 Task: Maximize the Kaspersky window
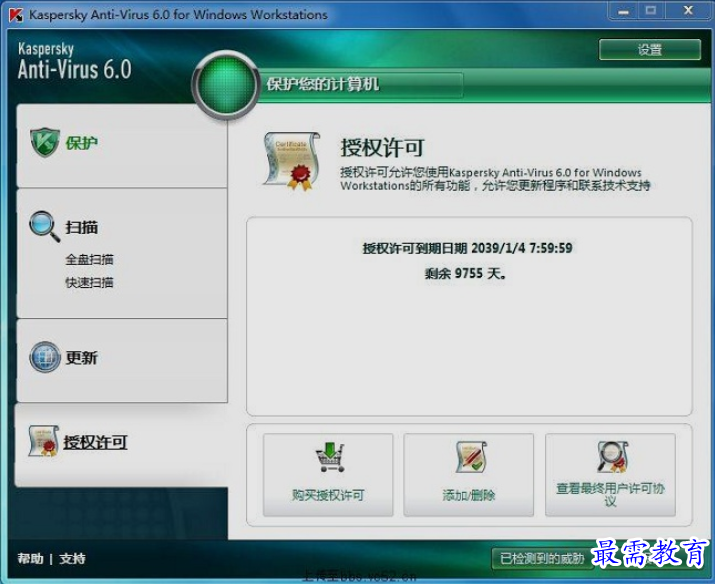click(651, 11)
